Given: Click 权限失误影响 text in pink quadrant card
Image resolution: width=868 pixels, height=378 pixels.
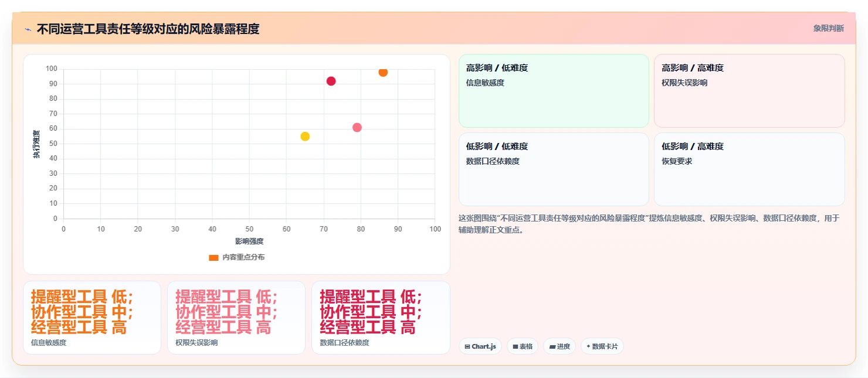Looking at the screenshot, I should point(684,83).
